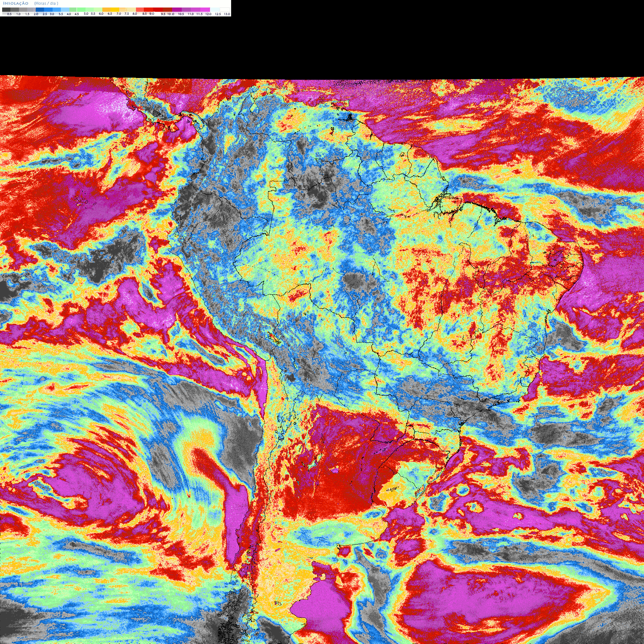The height and width of the screenshot is (644, 644).
Task: Pick the lightest sky-blue swatch before 4.0
Action: [65, 10]
